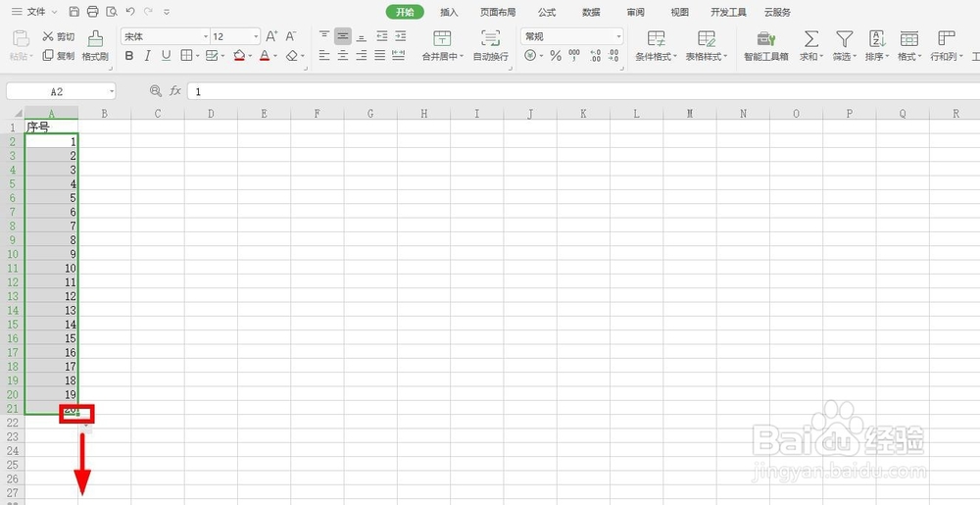Switch to the 插入 tab

[x=449, y=12]
